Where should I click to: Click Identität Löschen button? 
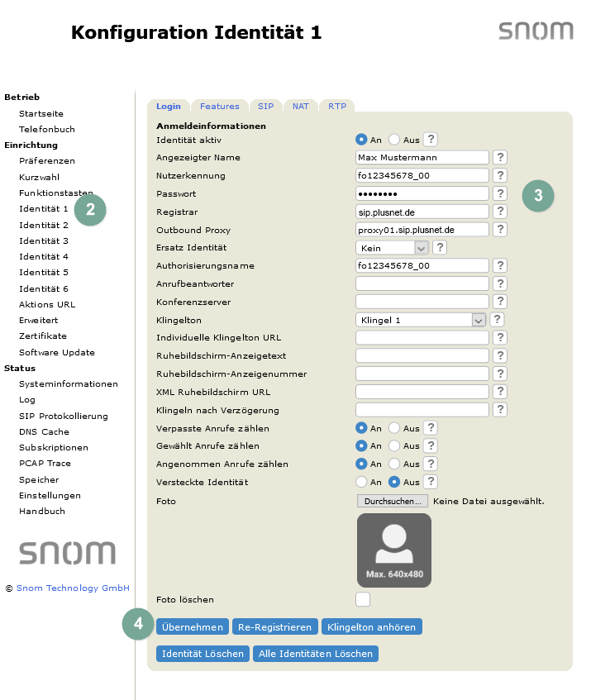(203, 654)
